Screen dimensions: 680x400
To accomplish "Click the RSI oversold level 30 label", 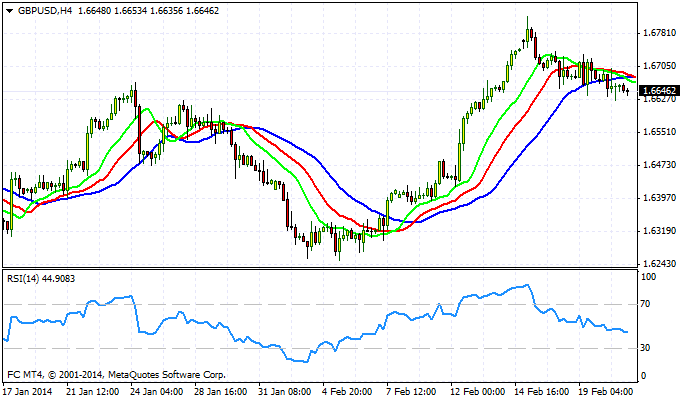I will tap(645, 348).
